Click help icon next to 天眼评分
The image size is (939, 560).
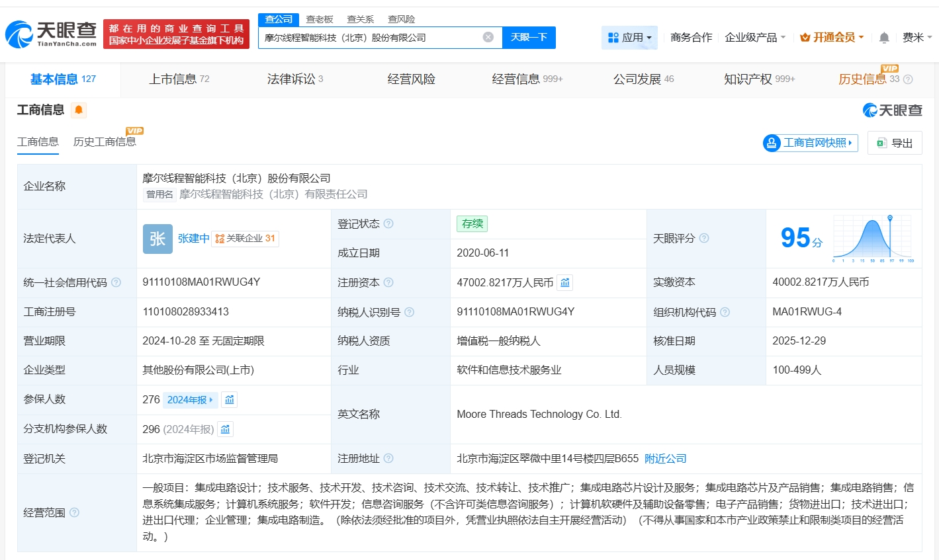(x=704, y=238)
